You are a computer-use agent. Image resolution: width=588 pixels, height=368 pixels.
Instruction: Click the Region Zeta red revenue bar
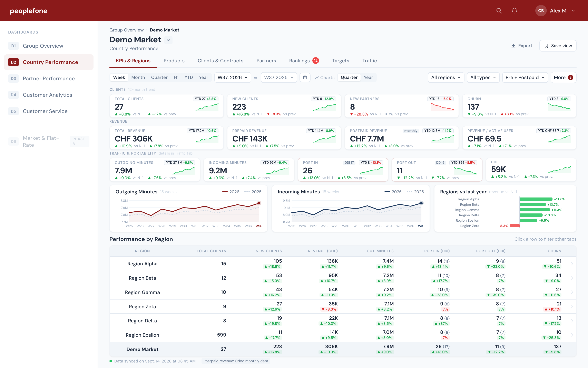click(x=515, y=226)
